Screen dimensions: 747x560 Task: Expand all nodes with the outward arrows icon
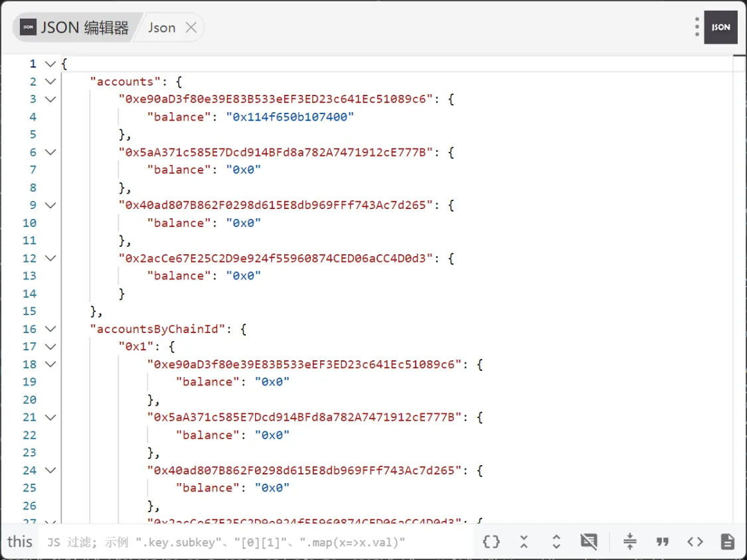coord(556,541)
